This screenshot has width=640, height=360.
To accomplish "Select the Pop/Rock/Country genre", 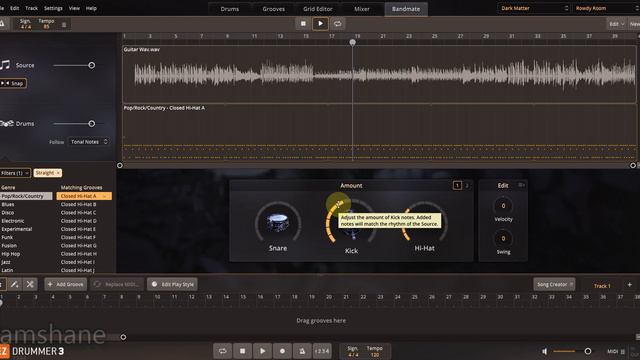I will [x=26, y=196].
